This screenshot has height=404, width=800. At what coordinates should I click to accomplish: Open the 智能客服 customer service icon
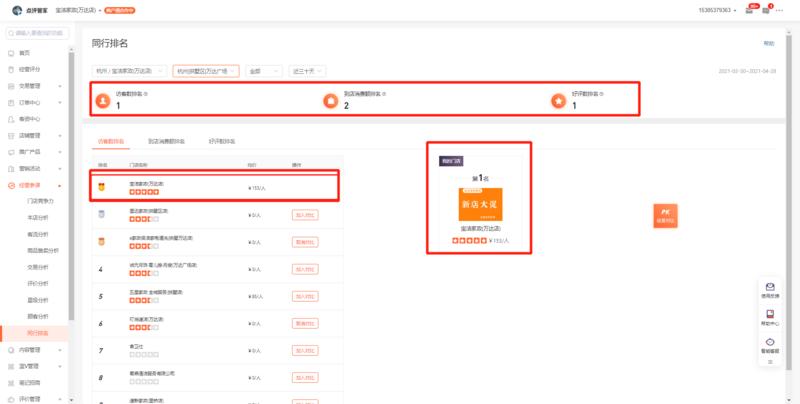tap(769, 343)
